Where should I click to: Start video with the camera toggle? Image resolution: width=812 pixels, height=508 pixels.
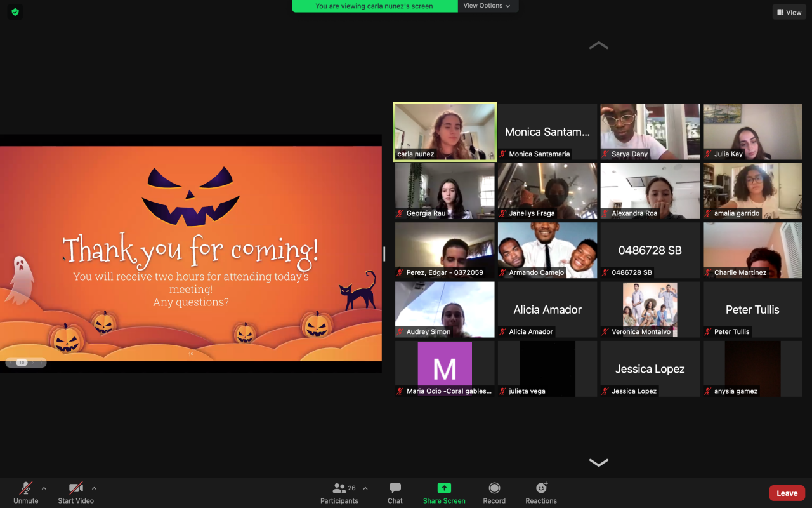75,488
